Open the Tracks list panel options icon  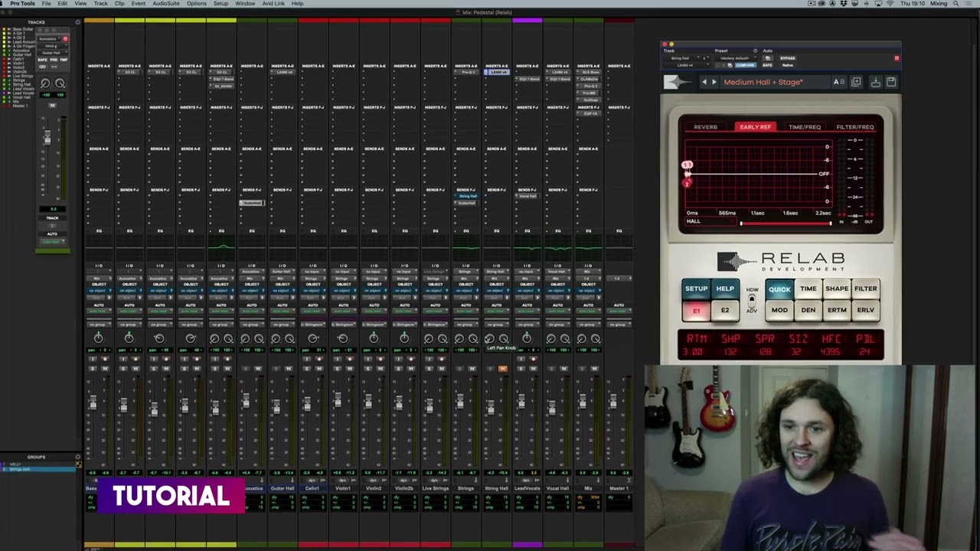[78, 22]
